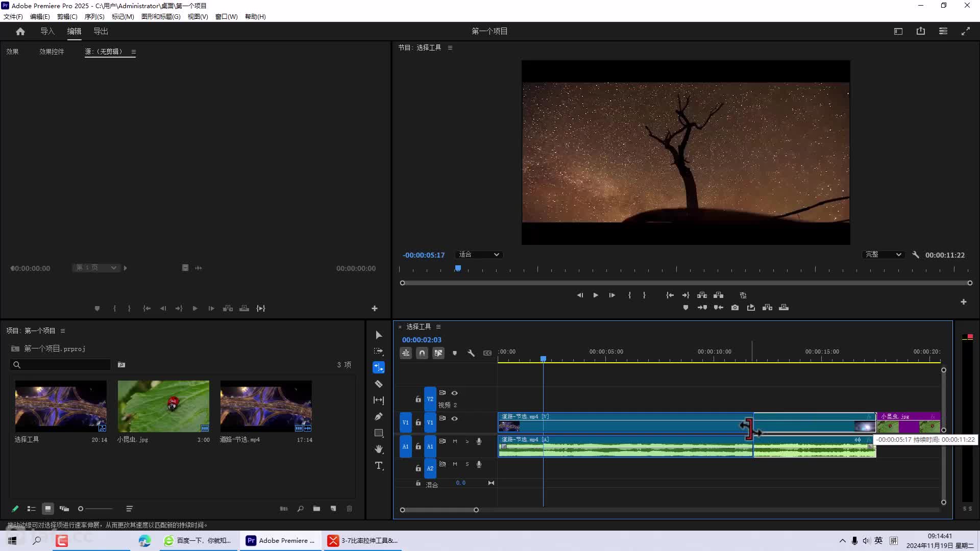Step forward one frame in program monitor
This screenshot has width=980, height=551.
[x=612, y=295]
